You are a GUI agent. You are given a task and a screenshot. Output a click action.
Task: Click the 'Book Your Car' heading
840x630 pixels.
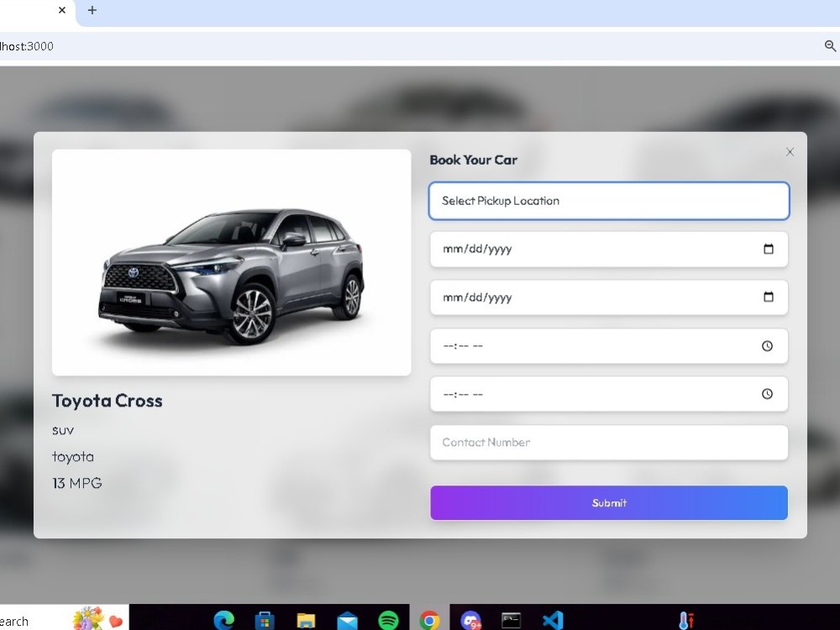474,160
